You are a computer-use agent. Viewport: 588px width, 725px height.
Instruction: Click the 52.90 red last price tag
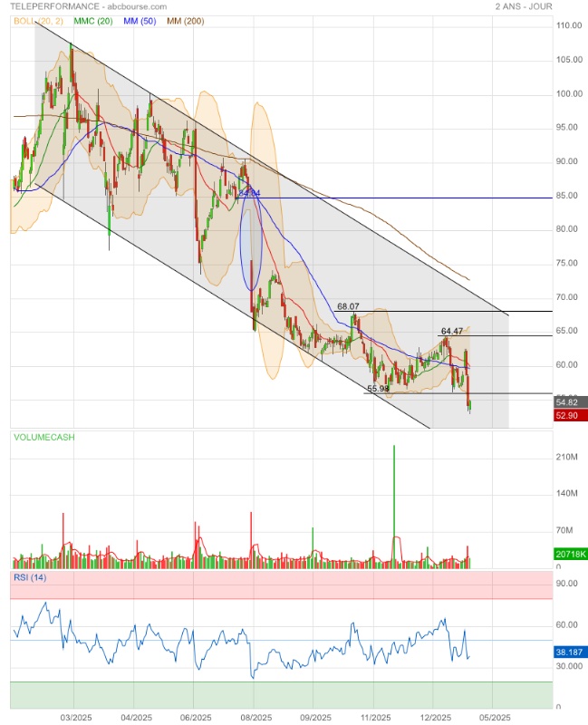(x=571, y=415)
